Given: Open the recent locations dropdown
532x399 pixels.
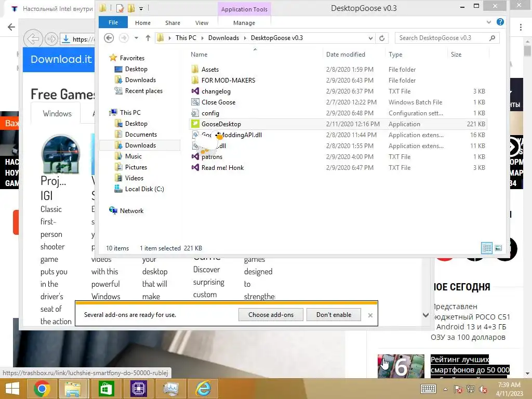Looking at the screenshot, I should (x=136, y=38).
